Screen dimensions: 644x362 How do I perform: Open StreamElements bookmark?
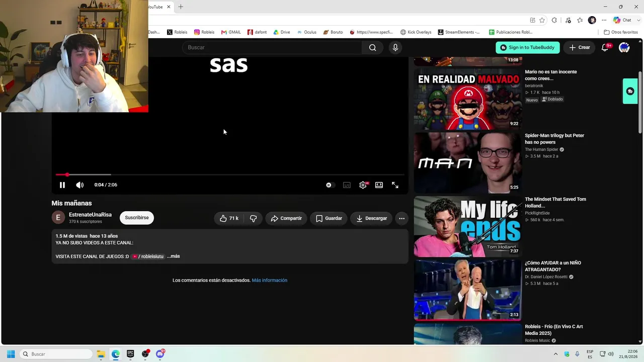pos(459,32)
